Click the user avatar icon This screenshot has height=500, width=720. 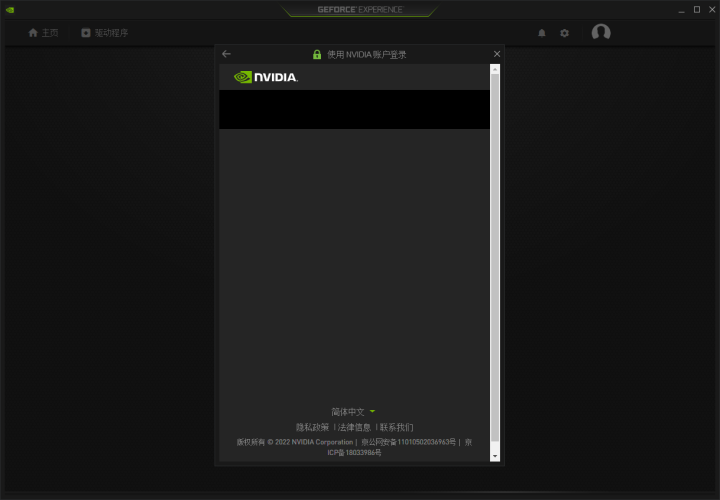(x=601, y=33)
